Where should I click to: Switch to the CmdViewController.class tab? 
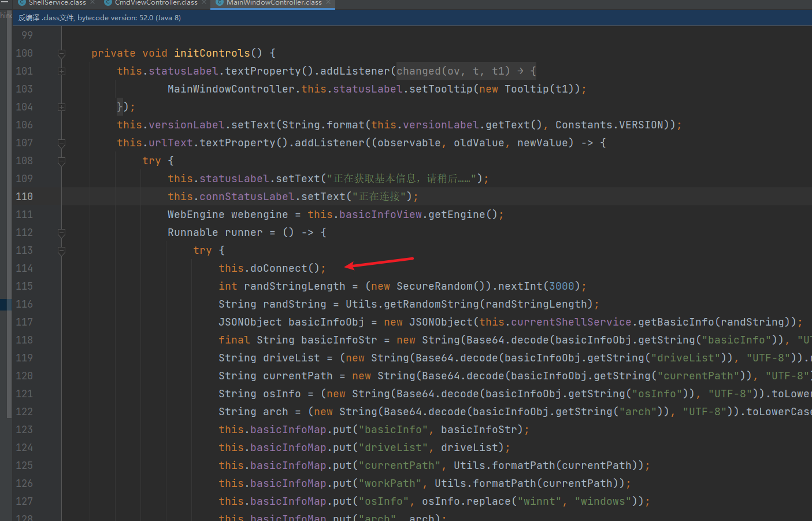click(x=156, y=3)
